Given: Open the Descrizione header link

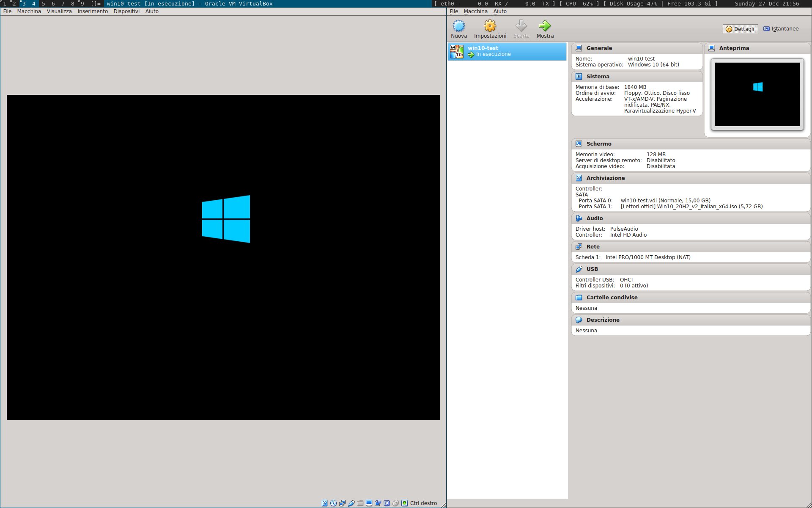Looking at the screenshot, I should pyautogui.click(x=603, y=320).
